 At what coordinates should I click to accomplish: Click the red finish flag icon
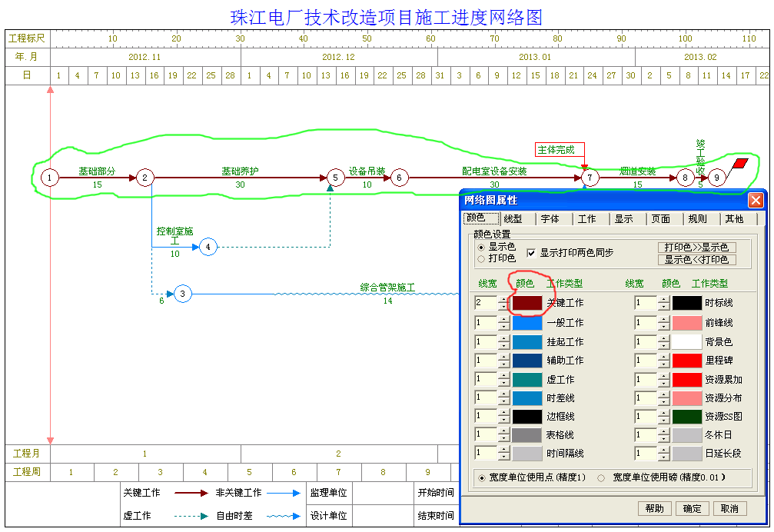[740, 163]
